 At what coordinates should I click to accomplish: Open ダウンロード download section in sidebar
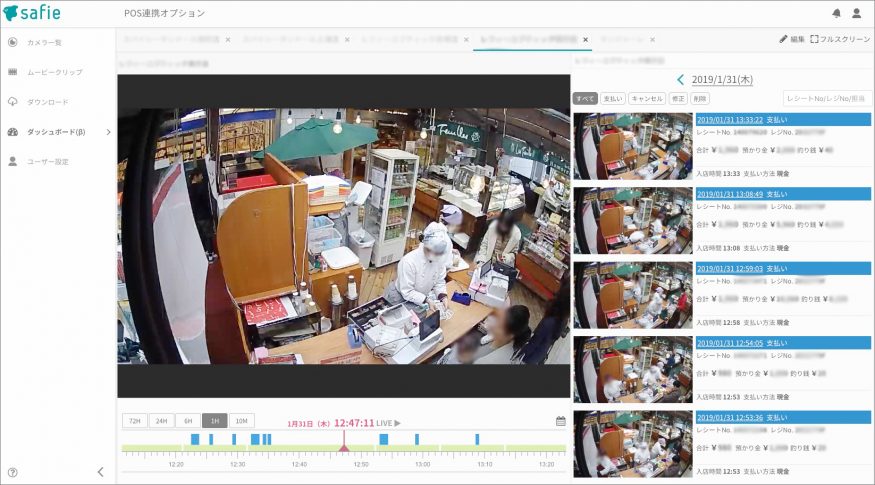[x=47, y=102]
